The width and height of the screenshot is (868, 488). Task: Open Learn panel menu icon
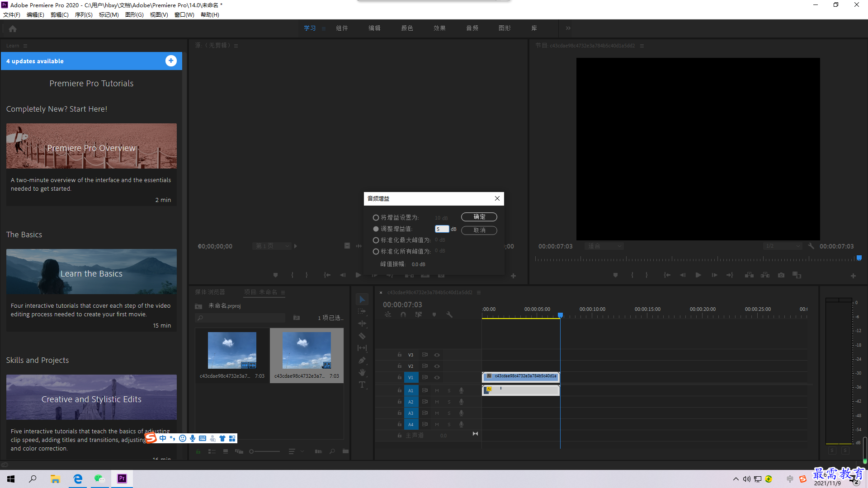pos(25,46)
